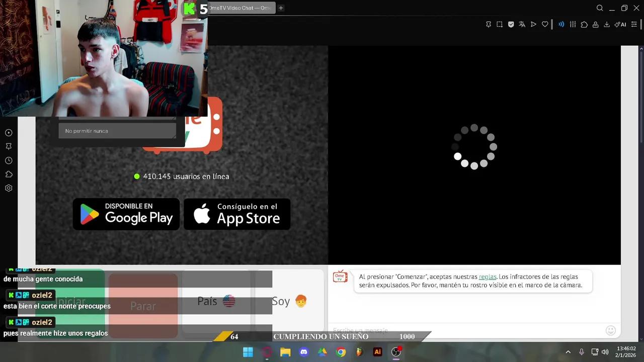Open Chrome from the taskbar
Screen dimensions: 644x362
point(341,352)
